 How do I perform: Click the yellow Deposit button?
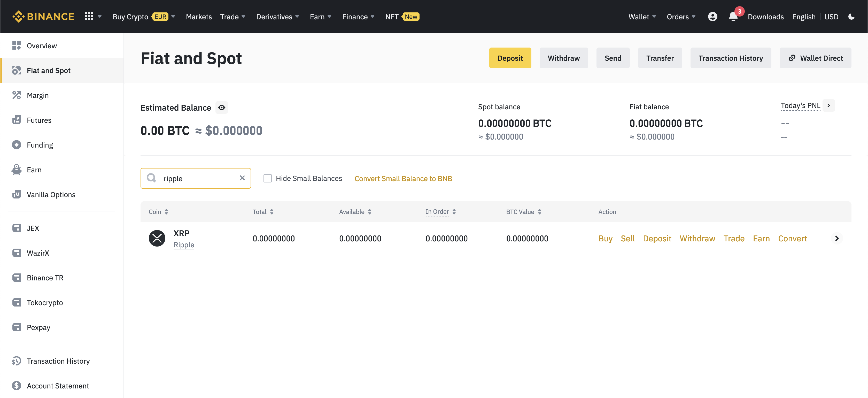510,58
